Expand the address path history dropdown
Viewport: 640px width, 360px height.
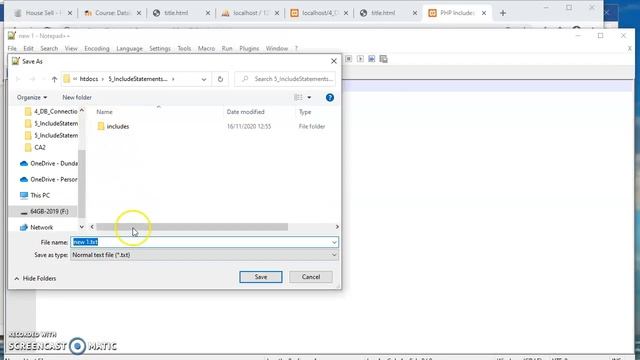coord(204,79)
